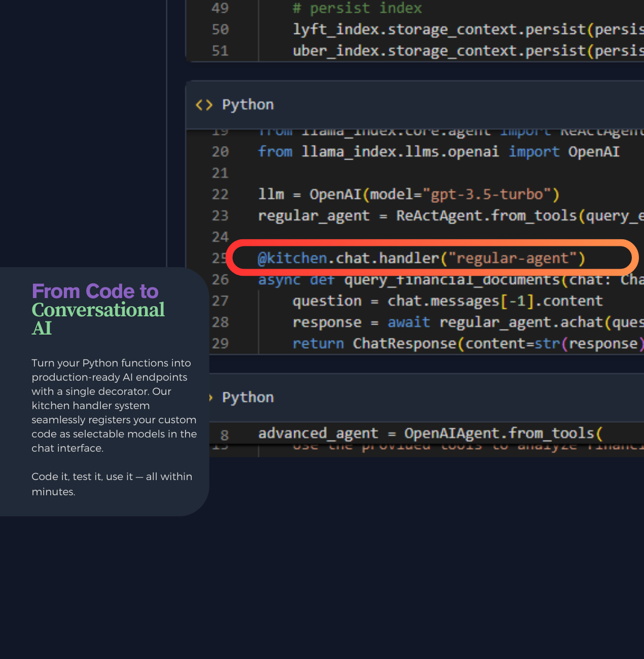The image size is (644, 659).
Task: Click 'question = chat.messages[-1].content' line
Action: (x=448, y=301)
